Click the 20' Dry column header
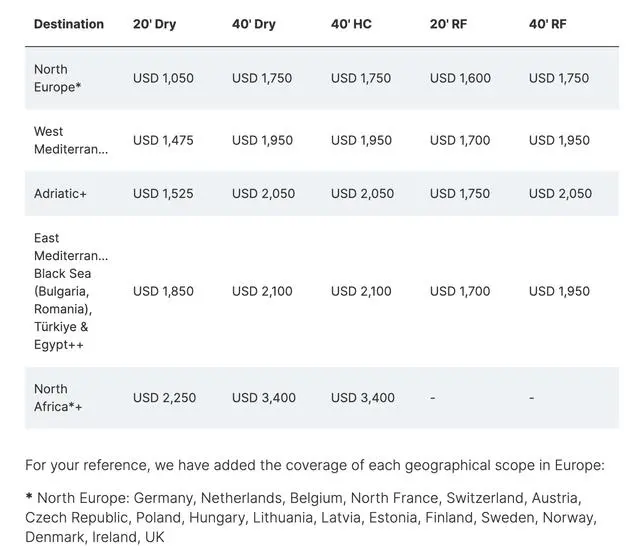Screen dimensions: 640x546 (154, 24)
